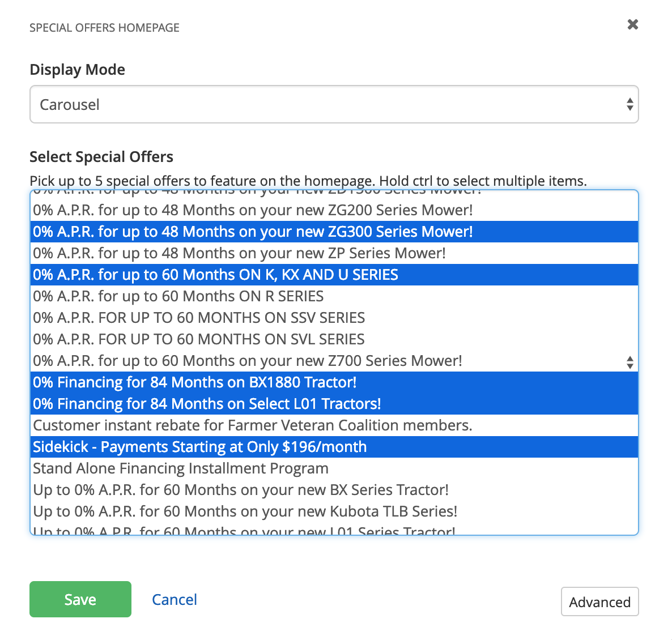The height and width of the screenshot is (640, 672).
Task: Open the Advanced options button
Action: click(x=599, y=601)
